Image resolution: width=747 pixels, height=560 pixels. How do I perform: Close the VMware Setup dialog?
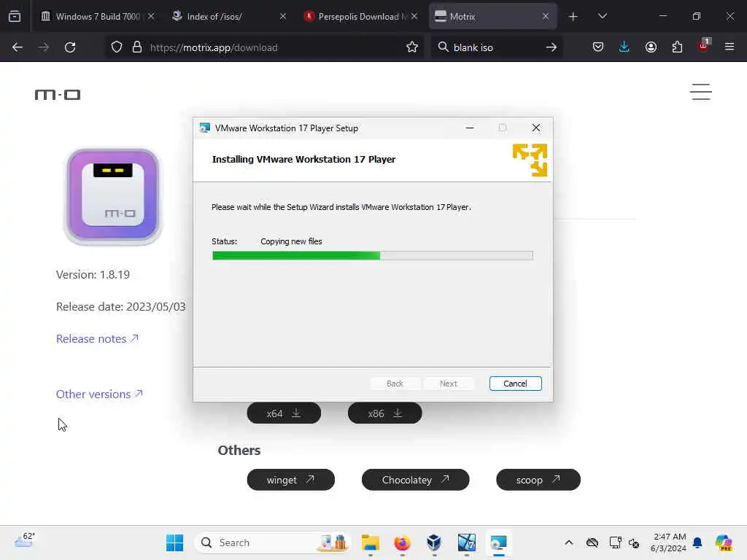pos(536,128)
